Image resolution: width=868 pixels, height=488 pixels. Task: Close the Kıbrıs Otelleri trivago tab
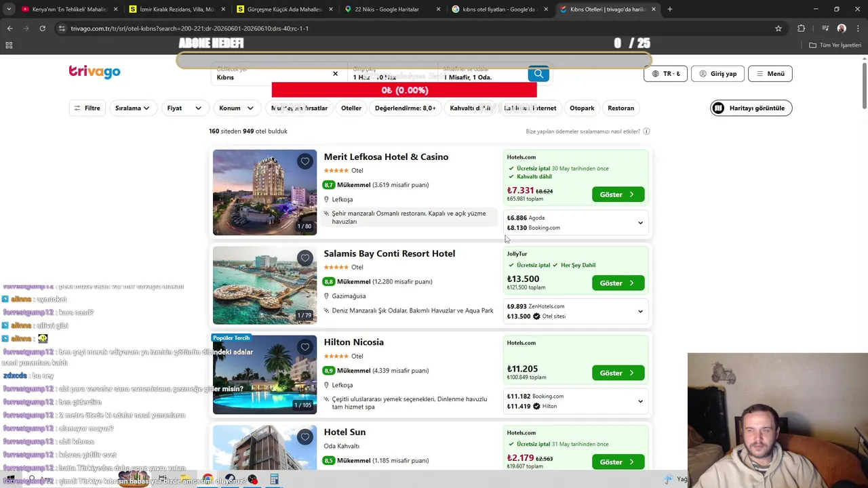click(x=654, y=9)
